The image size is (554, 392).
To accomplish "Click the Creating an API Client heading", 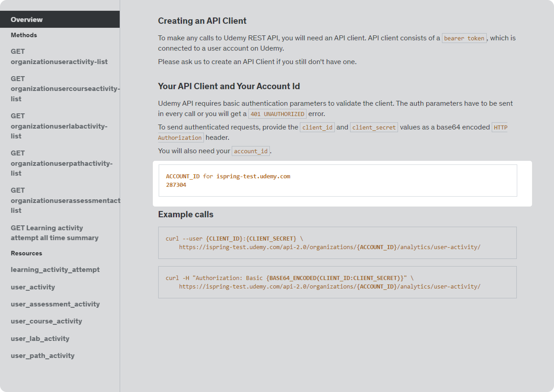I will click(x=202, y=21).
